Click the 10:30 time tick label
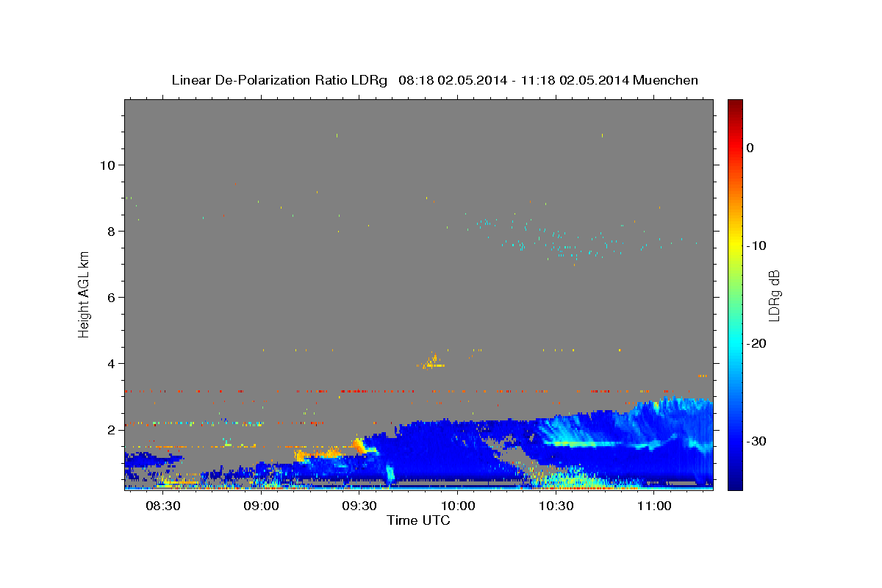Viewport: 882px width, 588px height. point(556,506)
